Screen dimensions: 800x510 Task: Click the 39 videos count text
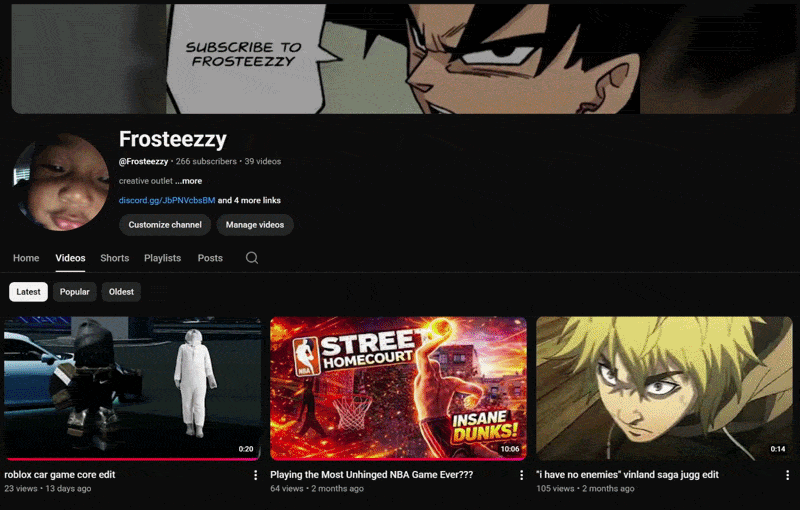tap(263, 162)
